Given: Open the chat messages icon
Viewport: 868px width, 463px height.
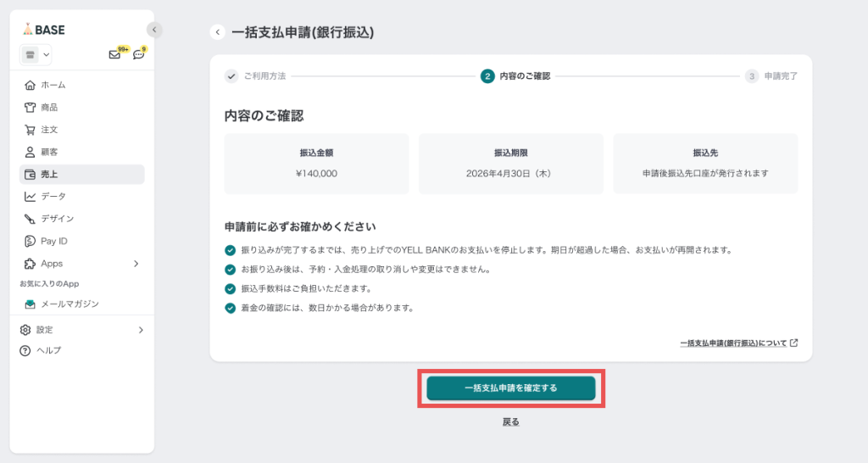Looking at the screenshot, I should [139, 54].
